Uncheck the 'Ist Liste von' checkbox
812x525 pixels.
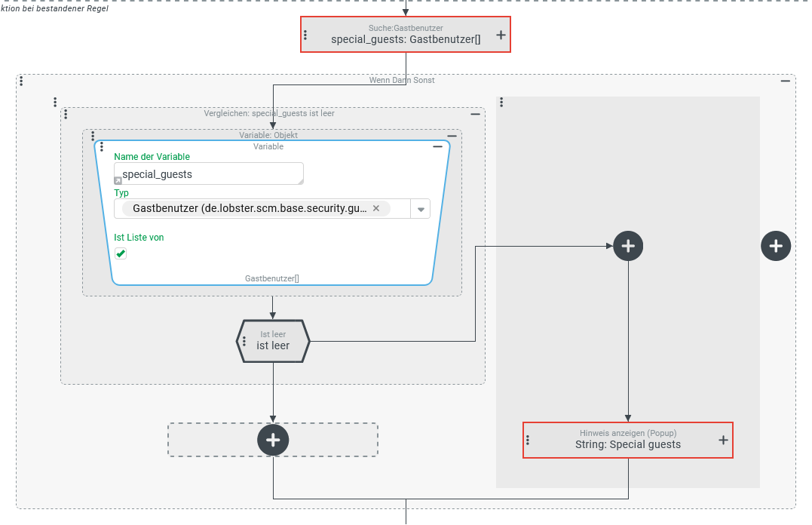click(121, 253)
